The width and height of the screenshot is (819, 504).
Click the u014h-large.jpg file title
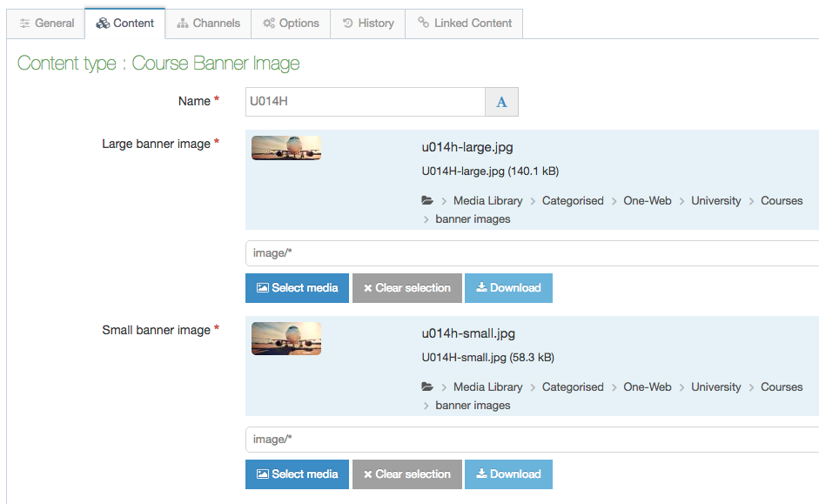[x=467, y=147]
